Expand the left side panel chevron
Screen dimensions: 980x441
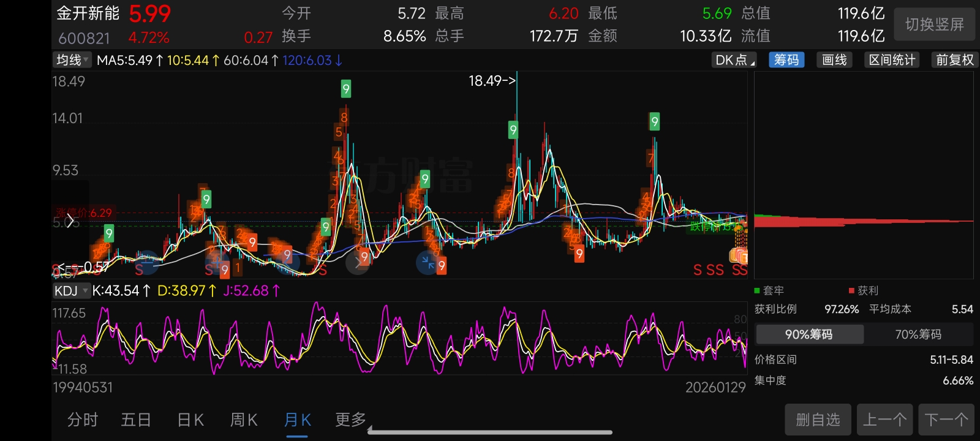click(x=70, y=221)
